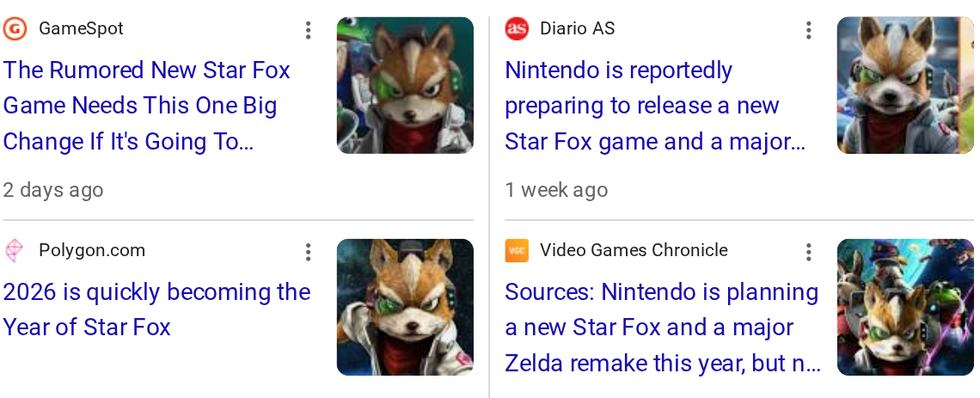Click the GameSpot logo icon
980x398 pixels.
coord(15,29)
